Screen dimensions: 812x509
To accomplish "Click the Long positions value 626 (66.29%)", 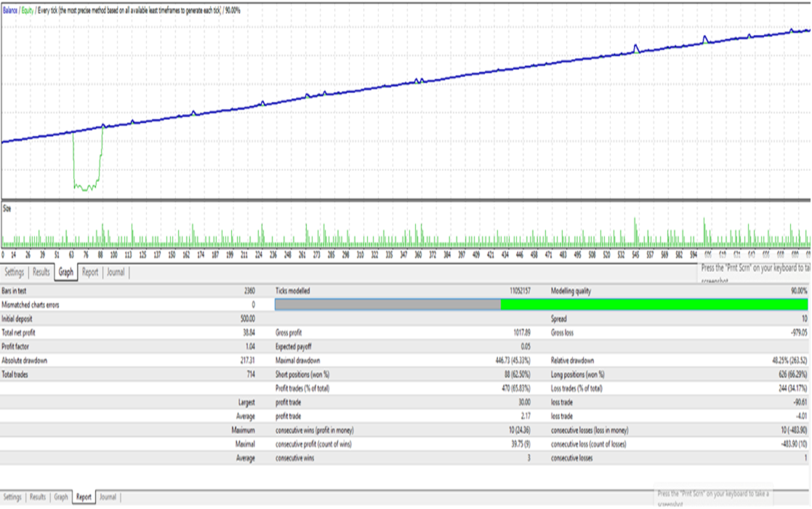I will click(x=792, y=375).
